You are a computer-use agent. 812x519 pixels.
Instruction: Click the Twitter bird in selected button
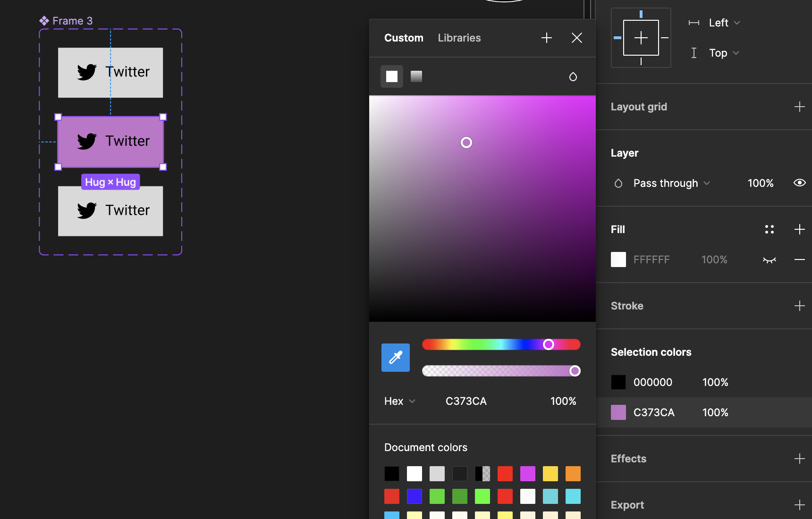[x=87, y=141]
